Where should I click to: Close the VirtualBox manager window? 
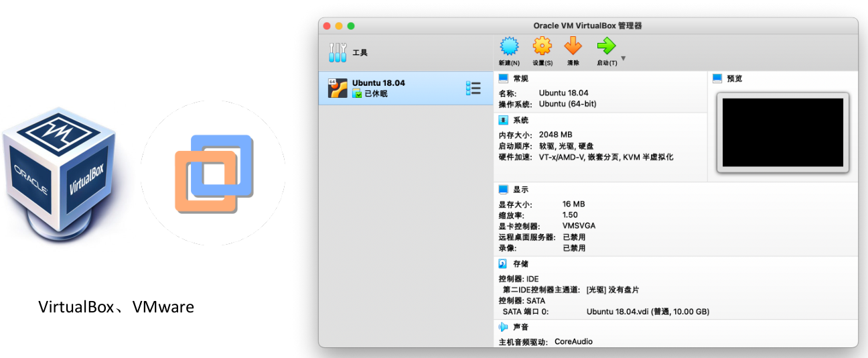(327, 25)
